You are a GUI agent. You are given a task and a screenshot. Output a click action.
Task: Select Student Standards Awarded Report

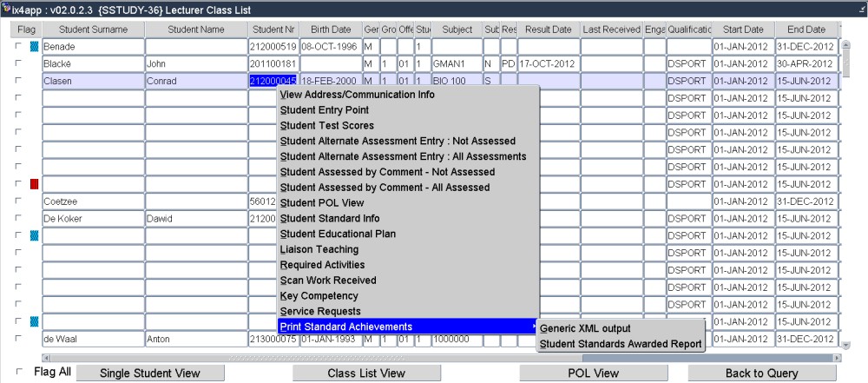point(621,344)
